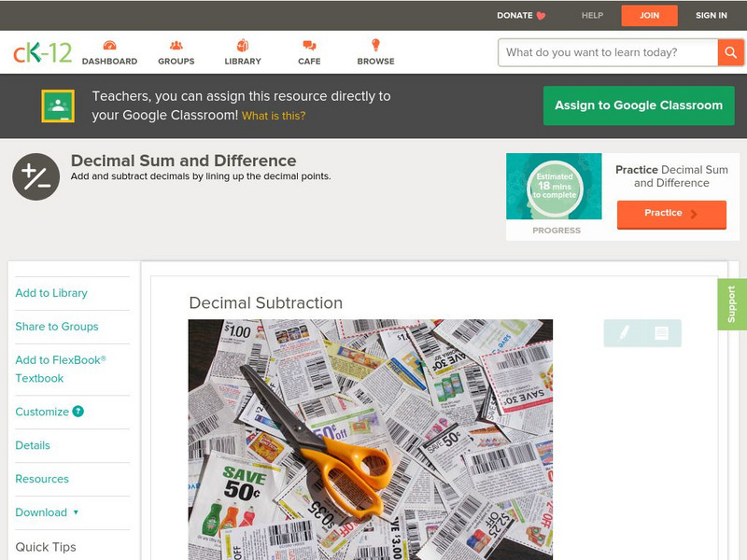The height and width of the screenshot is (560, 747).
Task: Click the search input field
Action: (x=608, y=52)
